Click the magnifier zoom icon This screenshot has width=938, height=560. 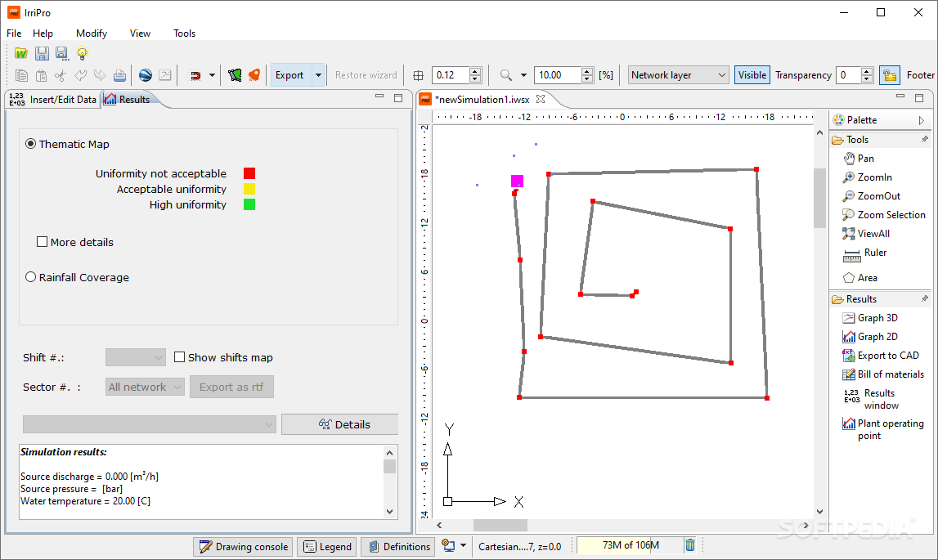point(506,75)
